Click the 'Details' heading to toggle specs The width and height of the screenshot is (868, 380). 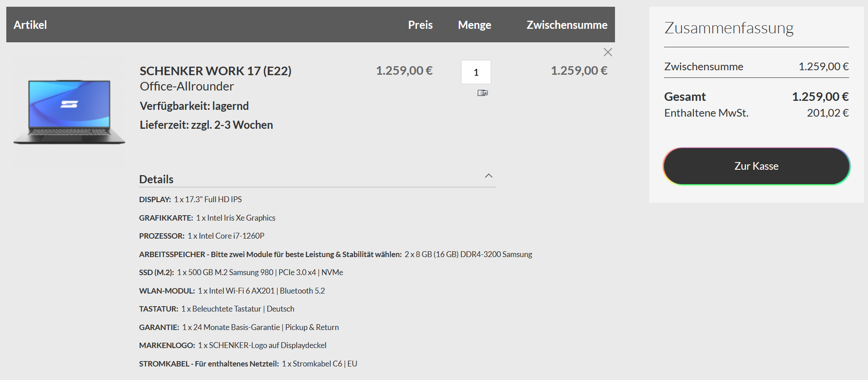(x=156, y=179)
